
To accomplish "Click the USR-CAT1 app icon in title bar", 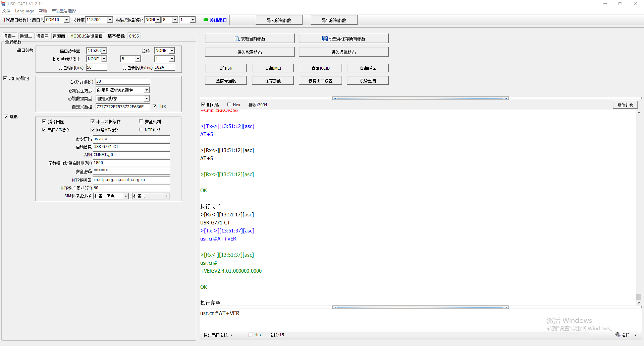I will [4, 4].
